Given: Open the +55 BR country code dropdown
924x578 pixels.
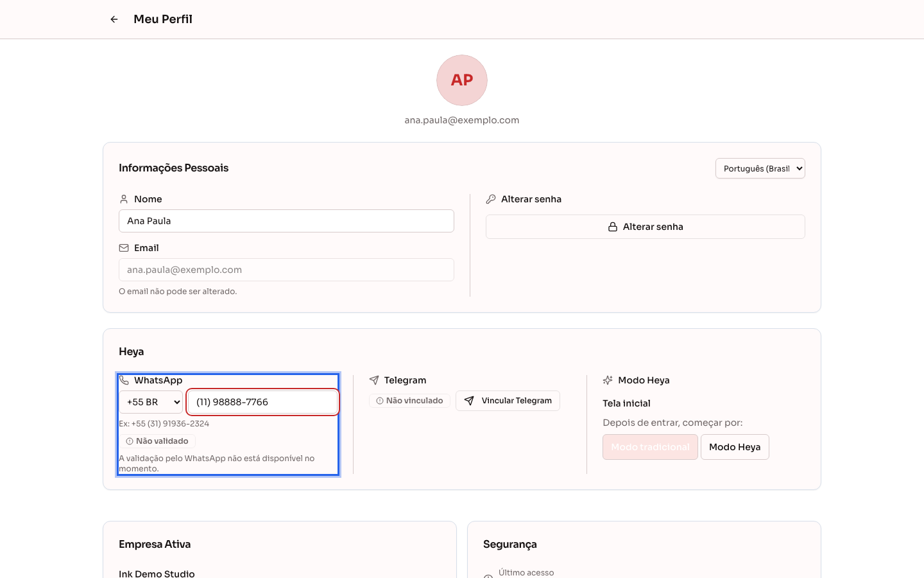Looking at the screenshot, I should click(x=151, y=402).
